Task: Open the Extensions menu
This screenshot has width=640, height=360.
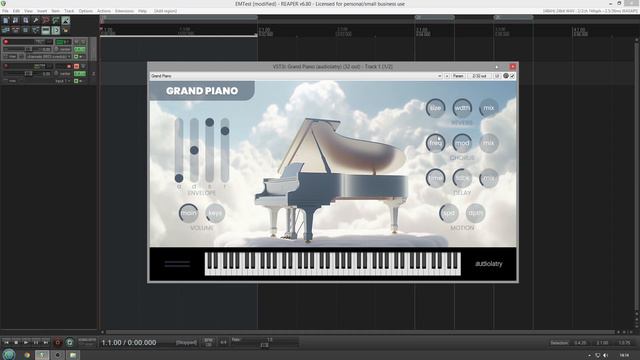Action: click(x=124, y=11)
